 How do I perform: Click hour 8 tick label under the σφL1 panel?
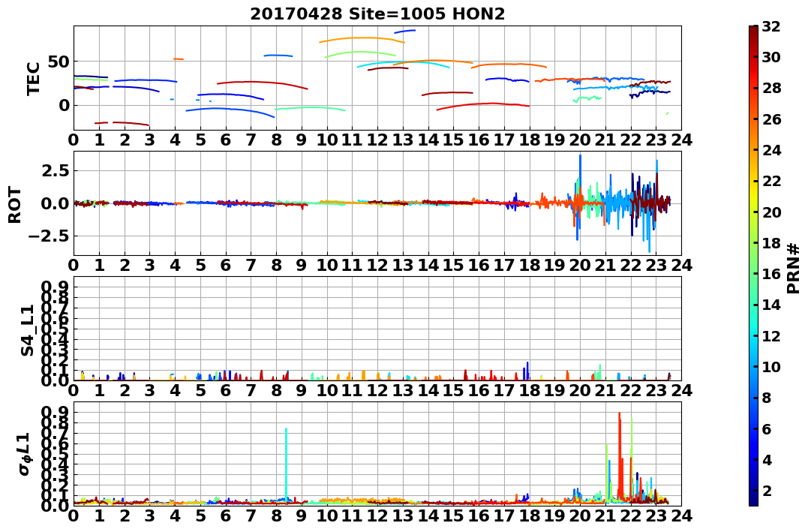(276, 516)
